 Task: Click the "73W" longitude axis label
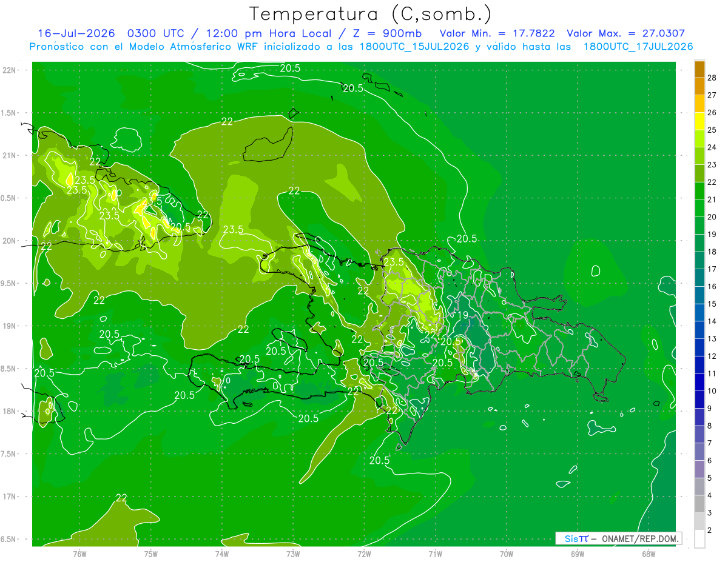293,554
